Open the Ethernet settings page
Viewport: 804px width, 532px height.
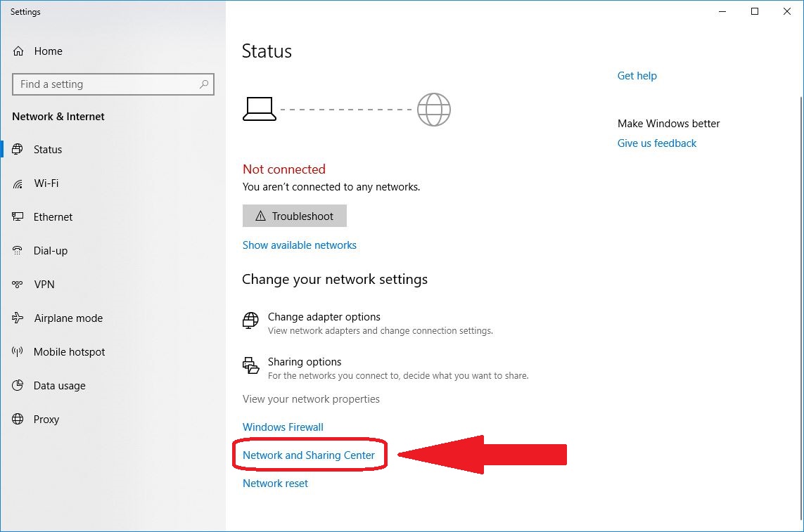coord(53,216)
